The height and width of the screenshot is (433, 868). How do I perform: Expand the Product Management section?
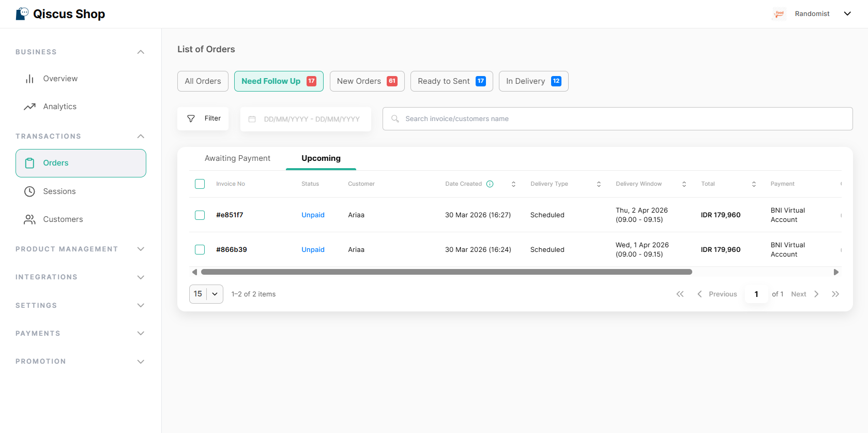(141, 249)
